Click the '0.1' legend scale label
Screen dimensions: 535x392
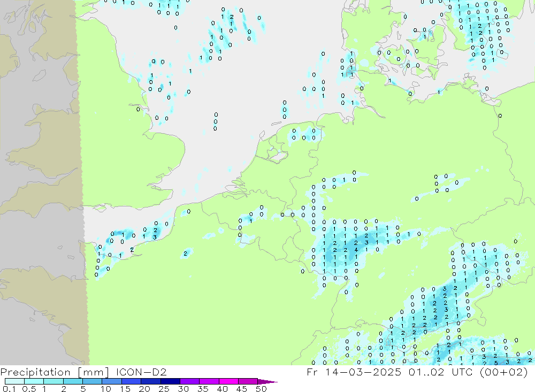pyautogui.click(x=9, y=389)
